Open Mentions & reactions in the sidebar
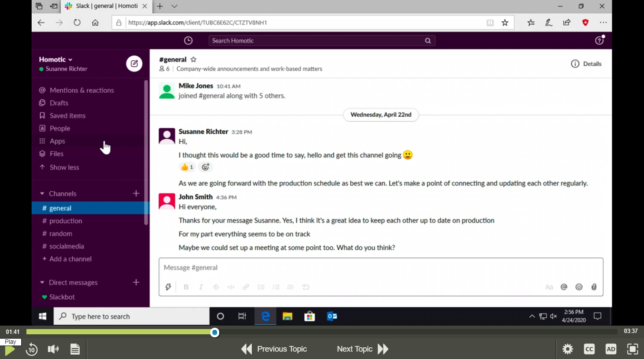Viewport: 644px width, 359px height. (81, 90)
